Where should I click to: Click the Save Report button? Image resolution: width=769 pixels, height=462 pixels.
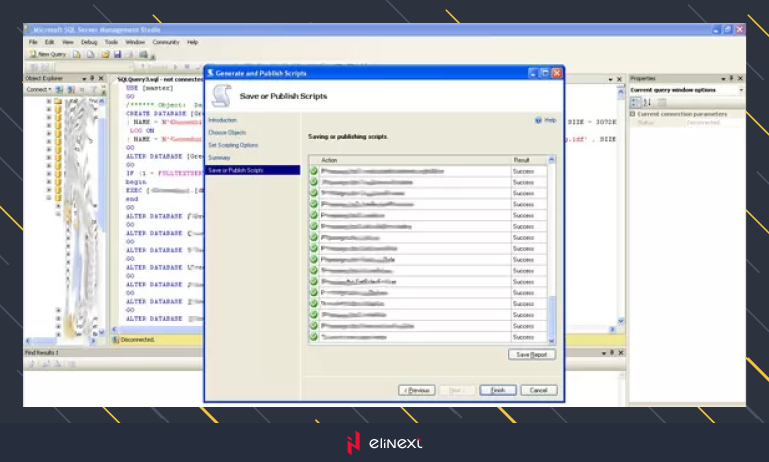pos(530,355)
